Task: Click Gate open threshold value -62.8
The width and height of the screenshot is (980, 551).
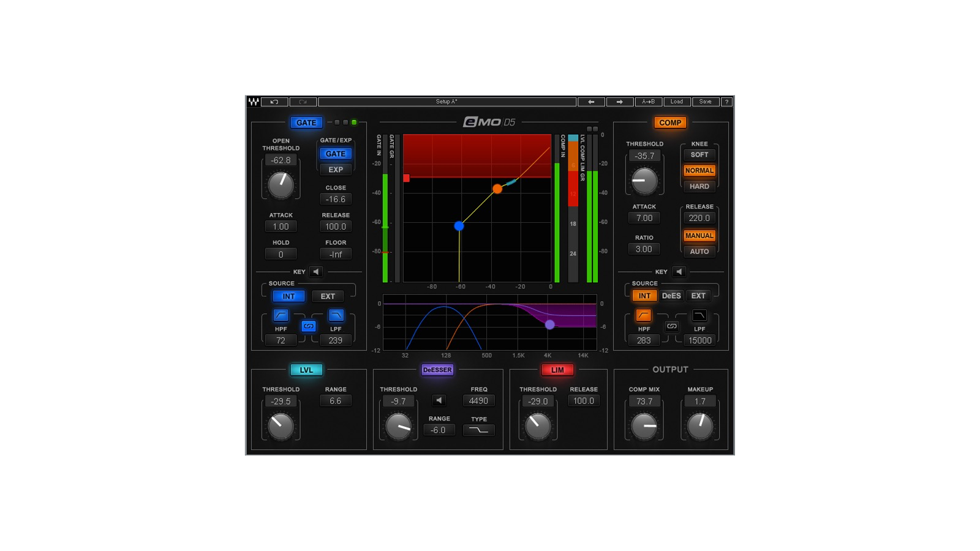Action: tap(281, 160)
